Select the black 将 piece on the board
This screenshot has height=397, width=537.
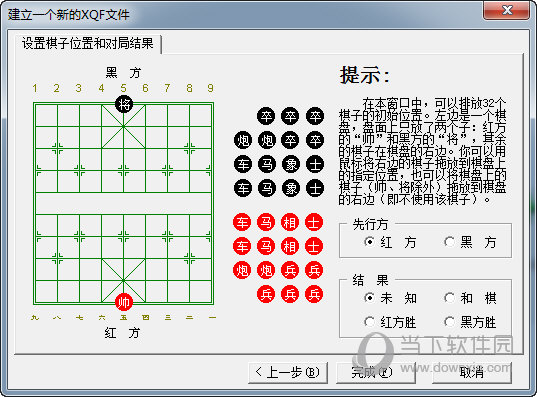click(124, 104)
